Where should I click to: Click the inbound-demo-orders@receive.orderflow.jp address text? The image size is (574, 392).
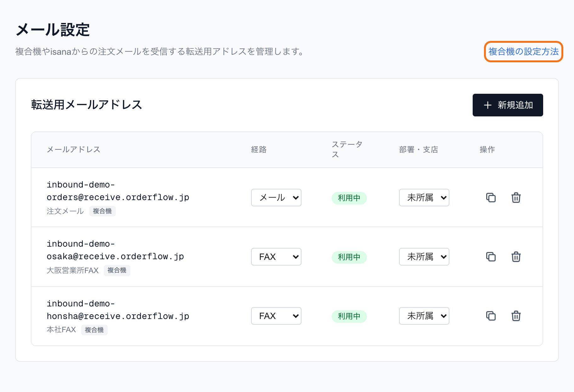(118, 191)
